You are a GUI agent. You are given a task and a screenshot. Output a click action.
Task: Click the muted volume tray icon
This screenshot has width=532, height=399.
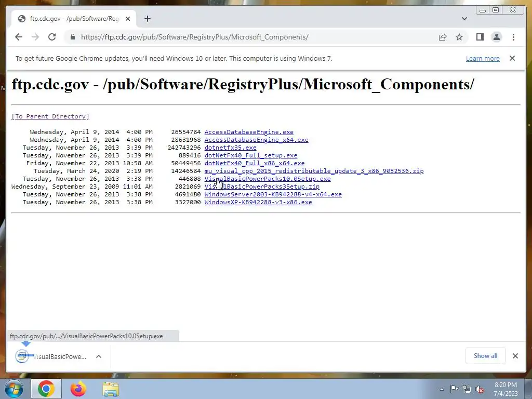coord(480,390)
